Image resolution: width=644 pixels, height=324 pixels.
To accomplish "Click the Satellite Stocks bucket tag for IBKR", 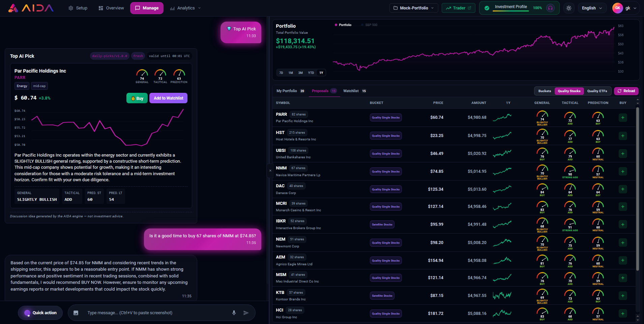I will point(382,224).
